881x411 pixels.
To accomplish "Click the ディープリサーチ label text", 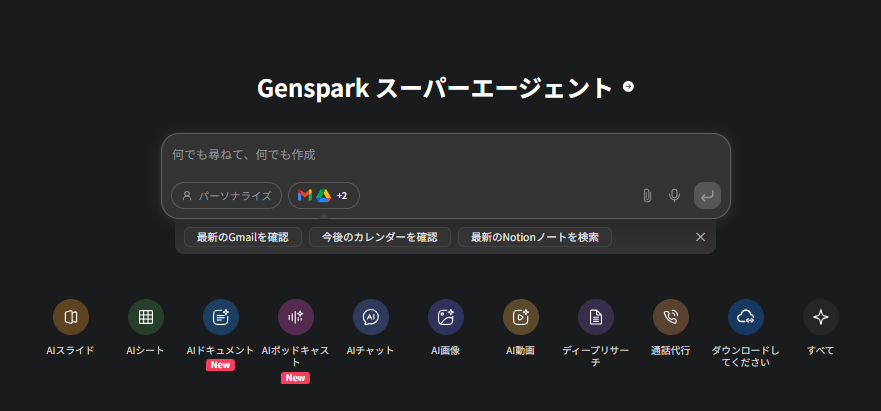I will pyautogui.click(x=596, y=356).
